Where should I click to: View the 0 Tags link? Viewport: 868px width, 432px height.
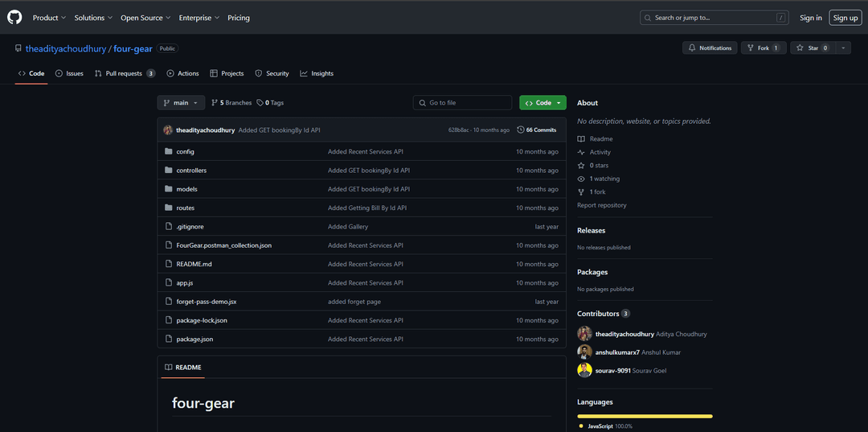(270, 102)
